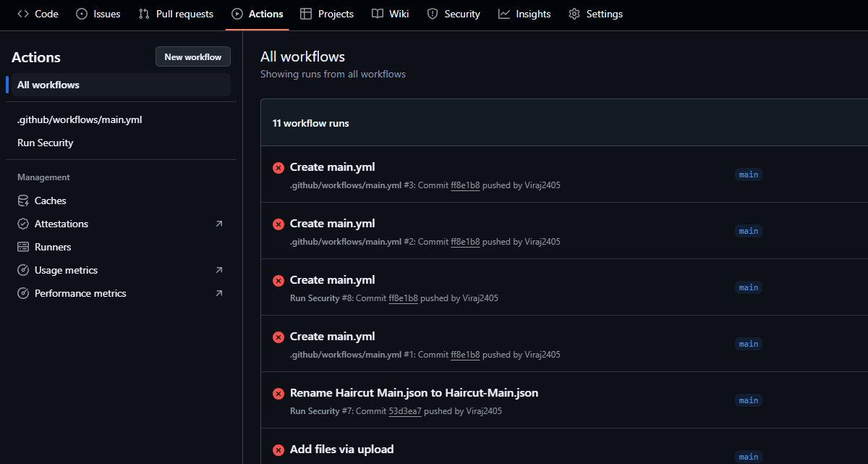Screen dimensions: 868x464
Task: Click the Projects table icon
Action: click(x=306, y=14)
